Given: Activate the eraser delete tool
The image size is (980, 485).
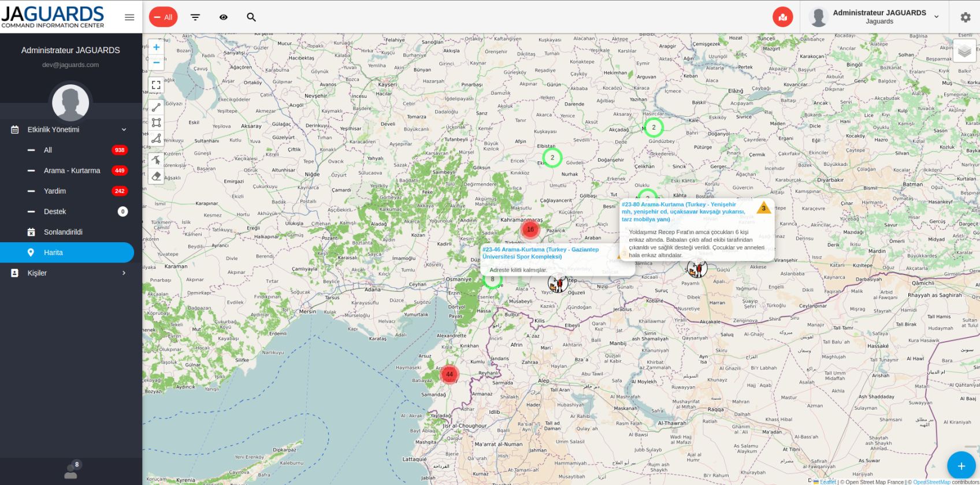Looking at the screenshot, I should (156, 176).
